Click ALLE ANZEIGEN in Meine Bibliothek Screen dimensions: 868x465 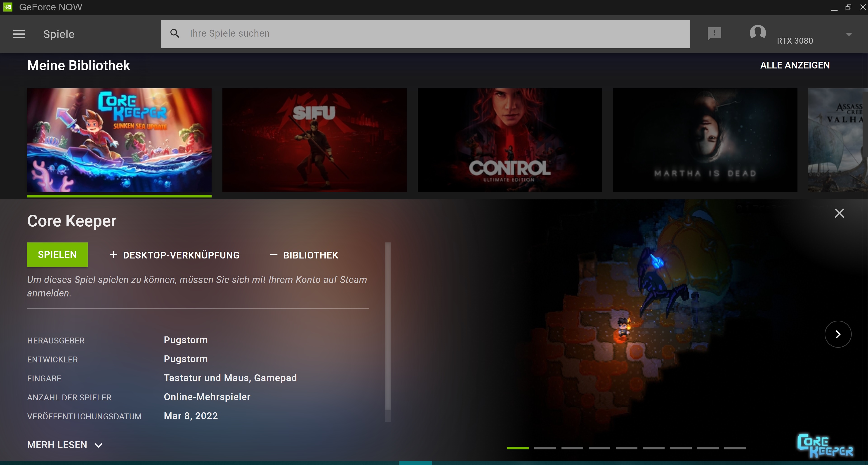point(795,65)
